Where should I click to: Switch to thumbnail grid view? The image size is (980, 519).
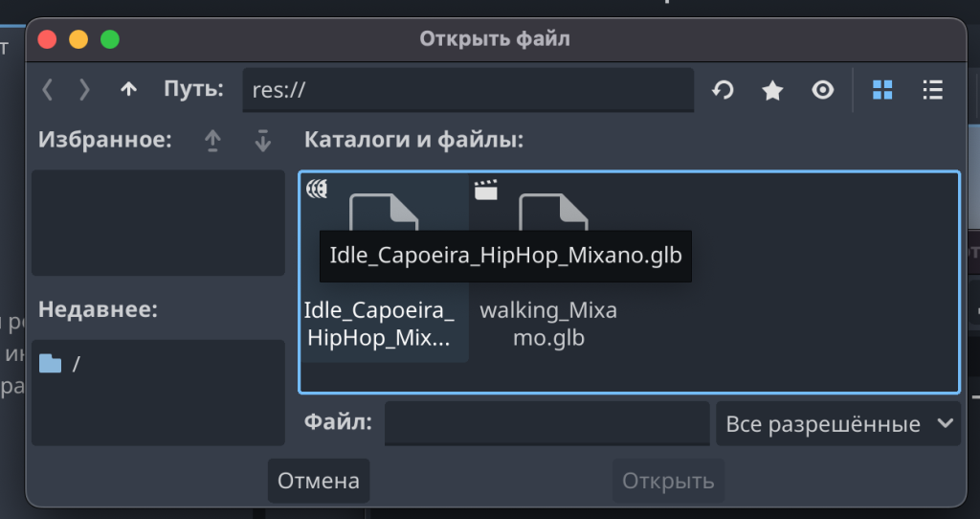[882, 90]
